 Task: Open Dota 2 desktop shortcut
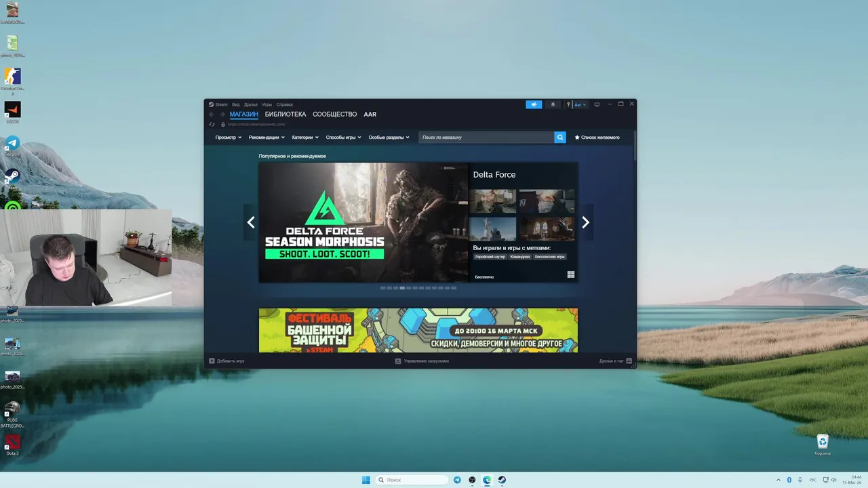click(12, 445)
